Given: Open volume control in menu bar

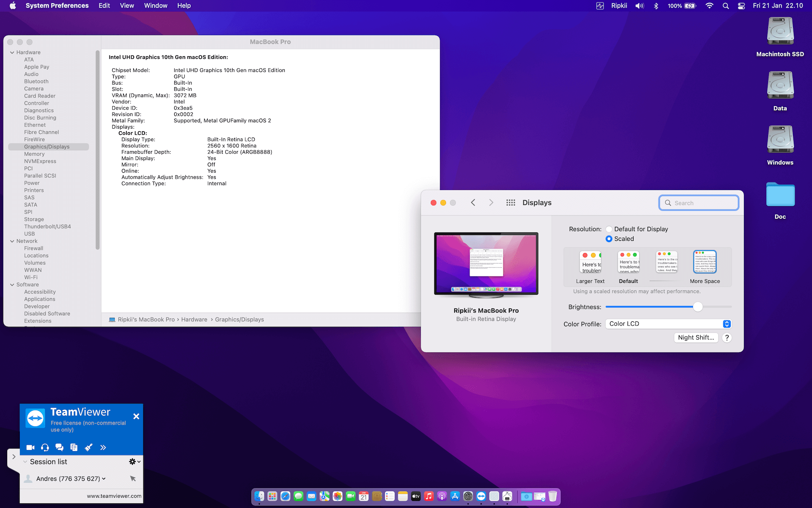Looking at the screenshot, I should (x=639, y=6).
